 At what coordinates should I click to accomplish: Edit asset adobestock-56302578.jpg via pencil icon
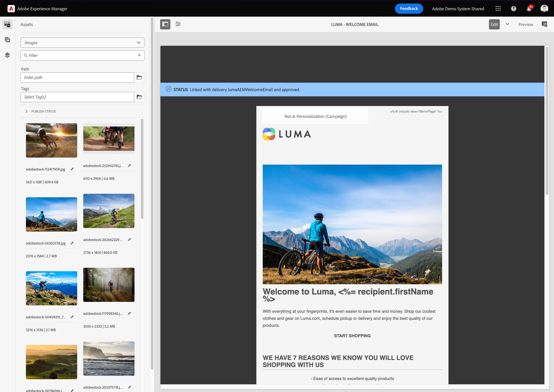tap(72, 243)
